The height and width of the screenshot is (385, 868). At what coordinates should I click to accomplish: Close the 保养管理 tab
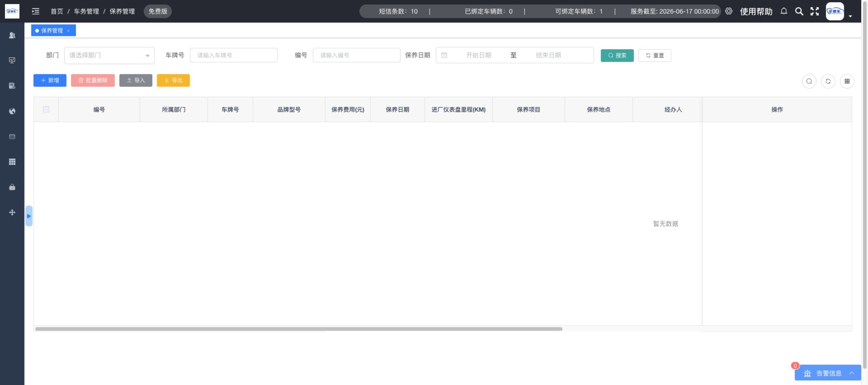68,31
